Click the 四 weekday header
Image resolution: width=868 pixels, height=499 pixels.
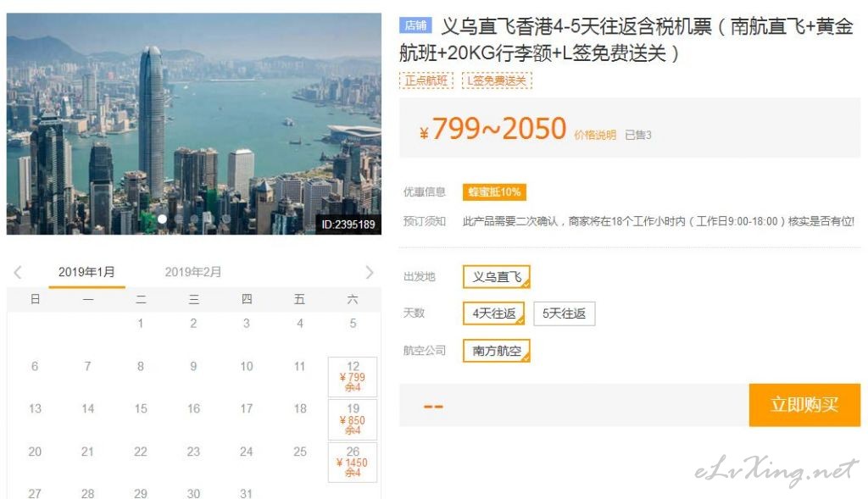[x=247, y=299]
